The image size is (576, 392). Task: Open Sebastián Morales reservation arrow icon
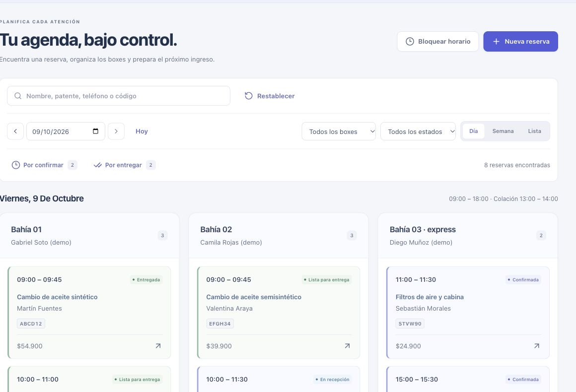537,346
